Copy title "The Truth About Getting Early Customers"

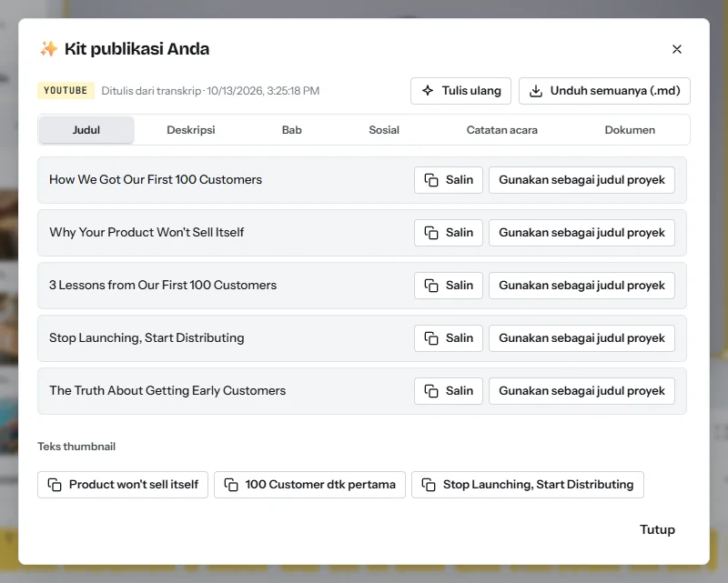click(x=449, y=391)
